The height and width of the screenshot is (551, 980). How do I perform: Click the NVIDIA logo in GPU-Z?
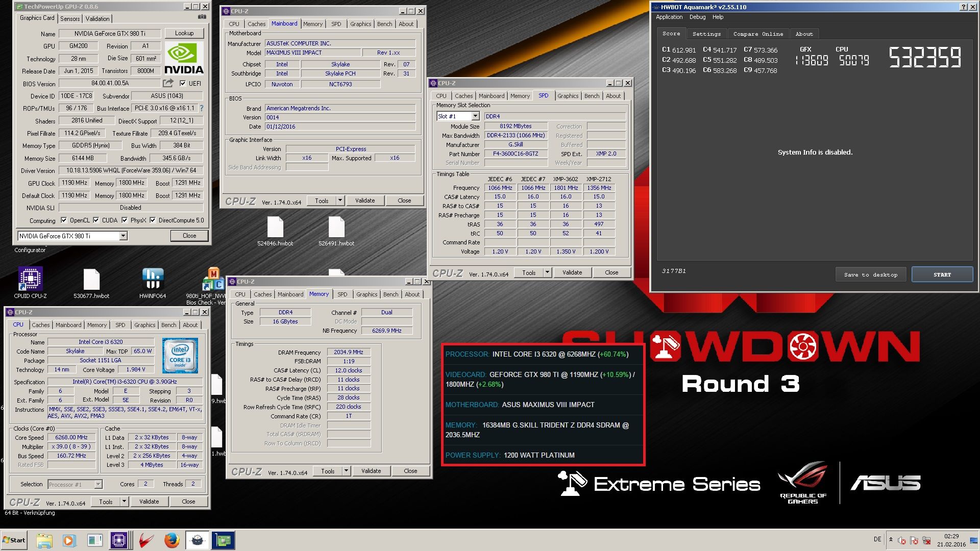click(x=184, y=59)
